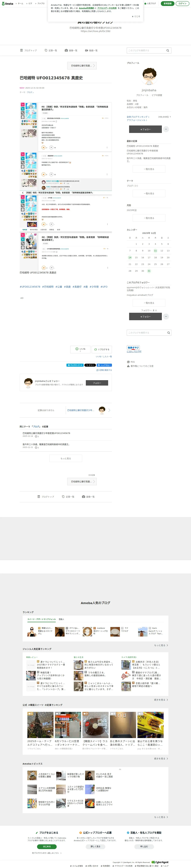The height and width of the screenshot is (868, 191).
Task: Click 申し込む under 芸能人・有名人ブログを開設
Action: (144, 846)
